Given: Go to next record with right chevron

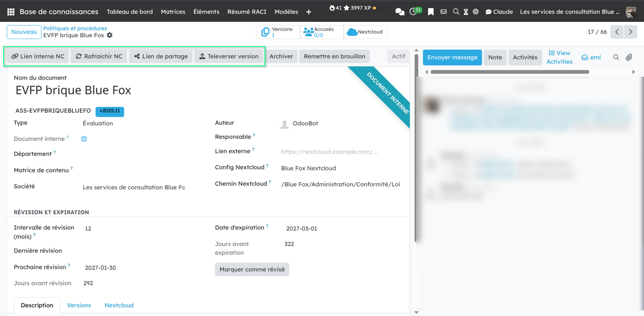Looking at the screenshot, I should coord(631,32).
